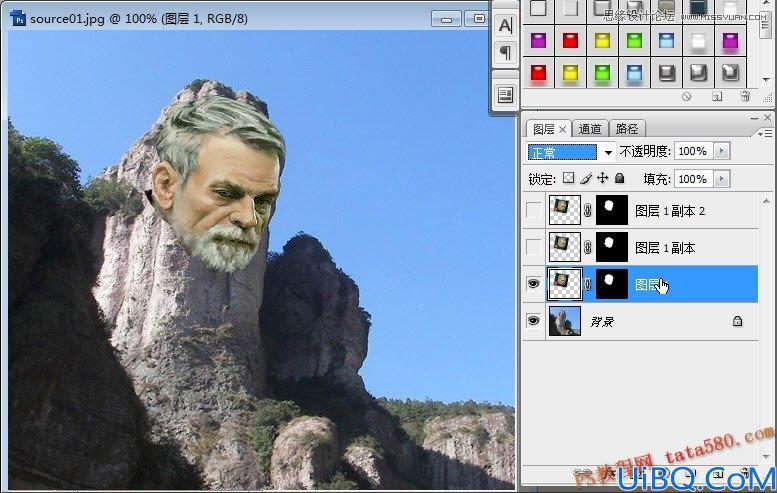Screen dimensions: 777x493
Task: Select the 图层 1 副本 layer name
Action: tap(665, 248)
